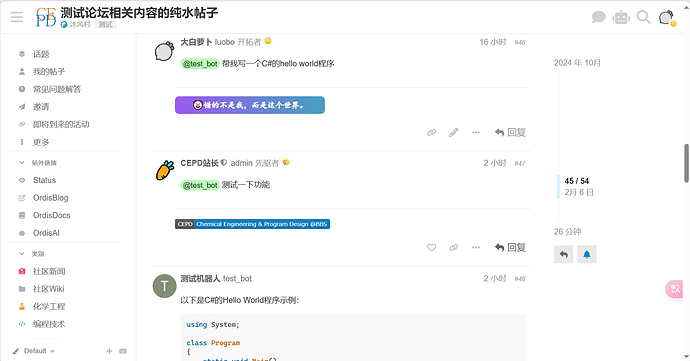Toggle topic notification bell button
Viewport: 690px width, 361px height.
click(587, 254)
